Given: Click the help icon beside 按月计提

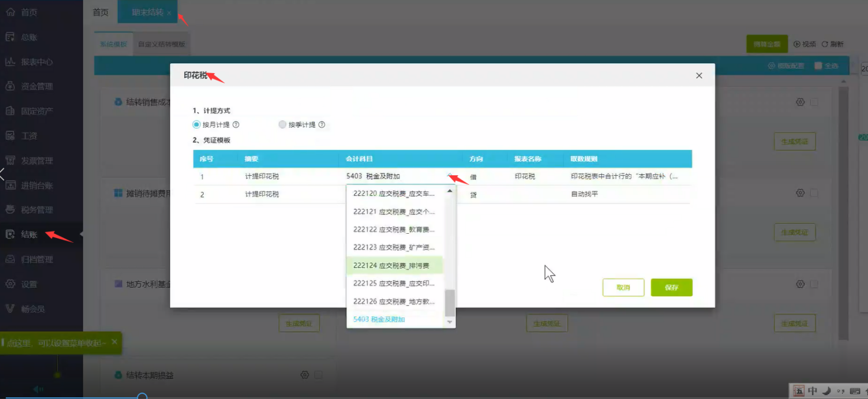Looking at the screenshot, I should click(x=236, y=125).
